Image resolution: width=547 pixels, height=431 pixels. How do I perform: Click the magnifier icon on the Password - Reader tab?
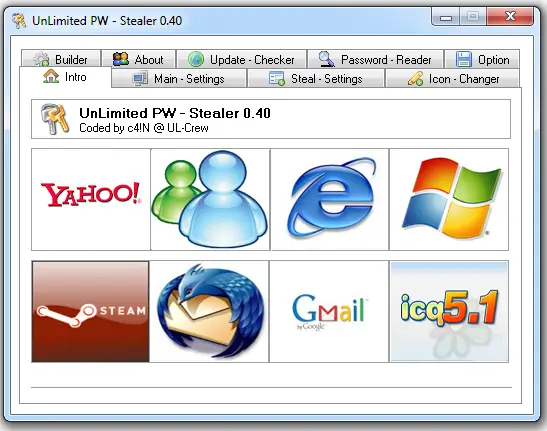[x=327, y=59]
